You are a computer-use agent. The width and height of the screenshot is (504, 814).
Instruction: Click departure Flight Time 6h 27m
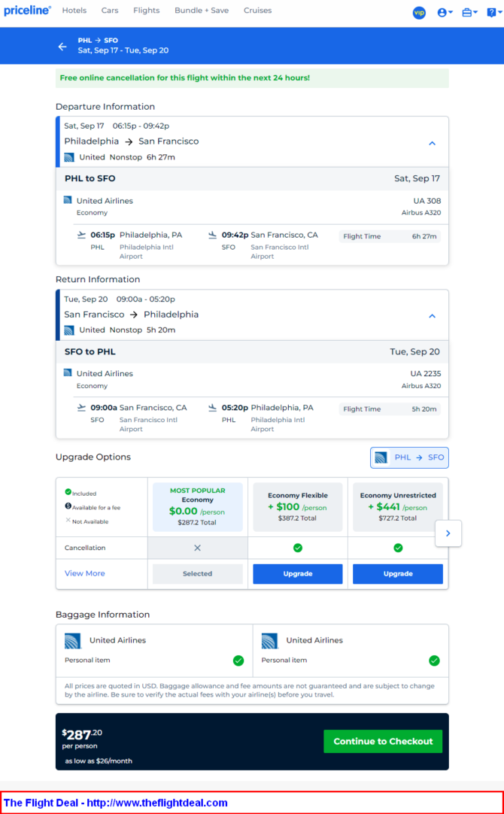click(x=390, y=236)
